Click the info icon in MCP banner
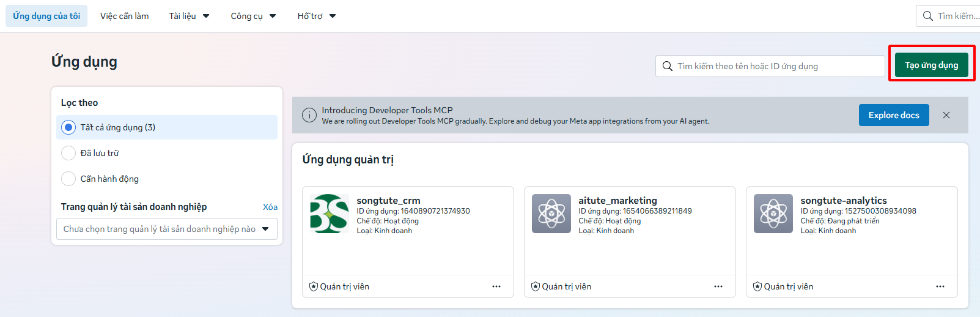 click(x=309, y=115)
